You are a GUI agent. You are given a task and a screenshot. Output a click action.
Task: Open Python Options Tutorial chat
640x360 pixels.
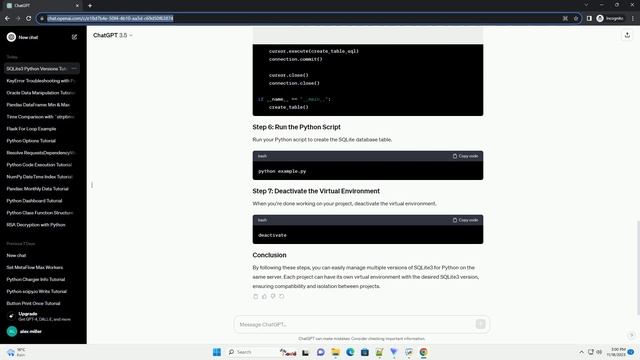coord(42,141)
